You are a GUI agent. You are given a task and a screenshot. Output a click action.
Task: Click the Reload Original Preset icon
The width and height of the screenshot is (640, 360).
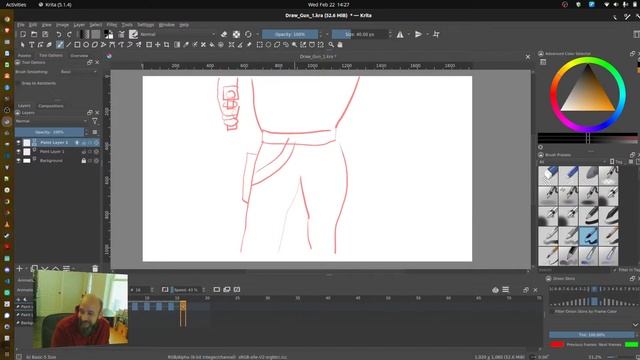(x=248, y=34)
